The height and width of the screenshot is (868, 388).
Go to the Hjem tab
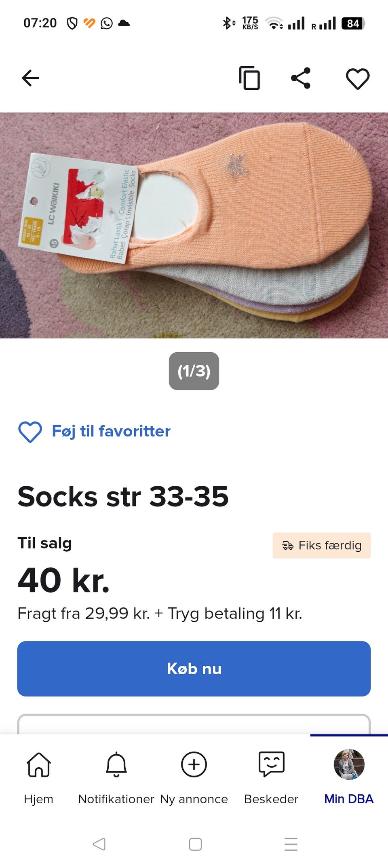tap(38, 765)
